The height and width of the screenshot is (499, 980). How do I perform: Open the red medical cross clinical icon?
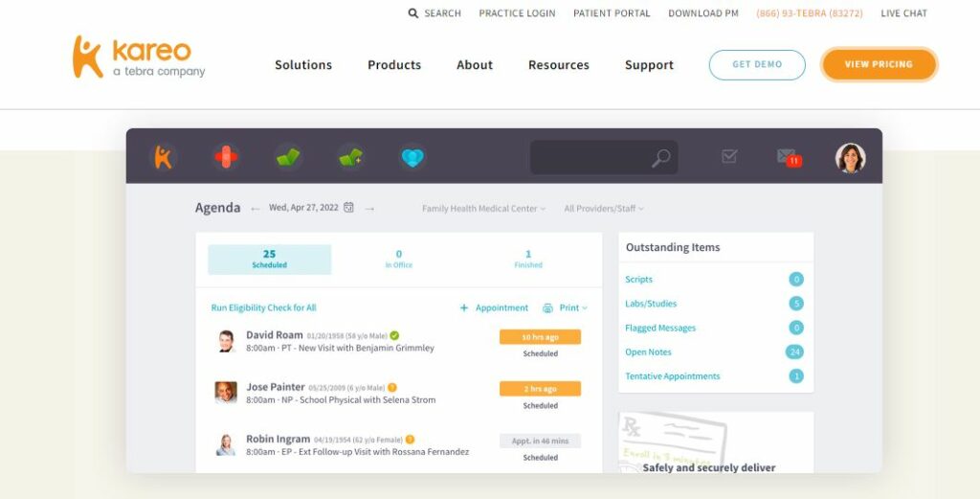pyautogui.click(x=226, y=157)
